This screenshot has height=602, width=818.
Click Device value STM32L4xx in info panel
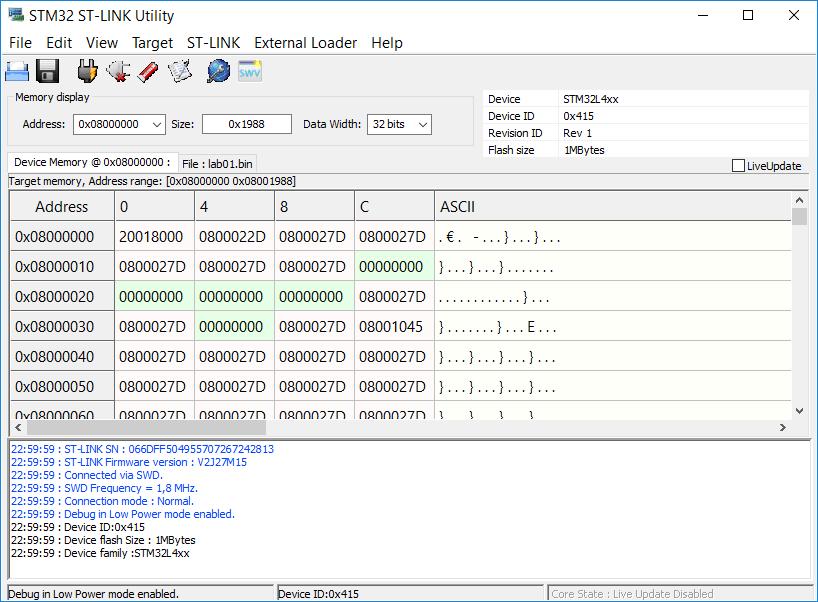click(x=591, y=99)
